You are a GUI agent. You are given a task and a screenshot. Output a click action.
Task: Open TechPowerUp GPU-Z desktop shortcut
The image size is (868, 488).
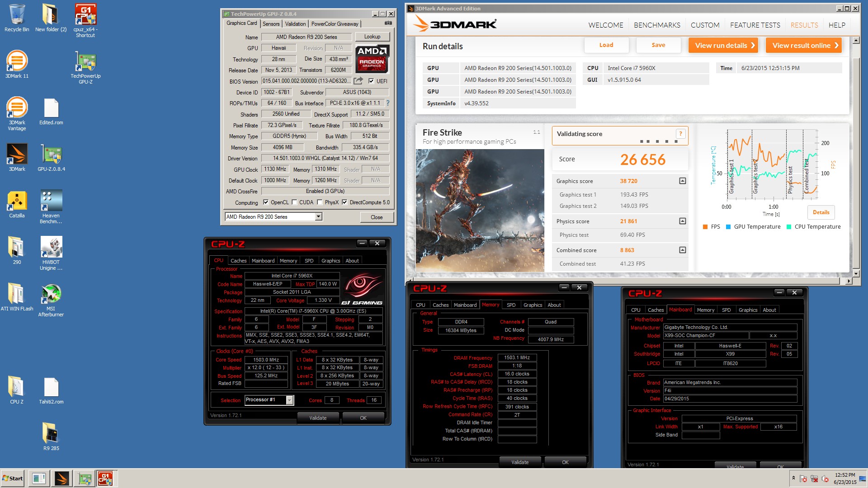click(x=85, y=67)
